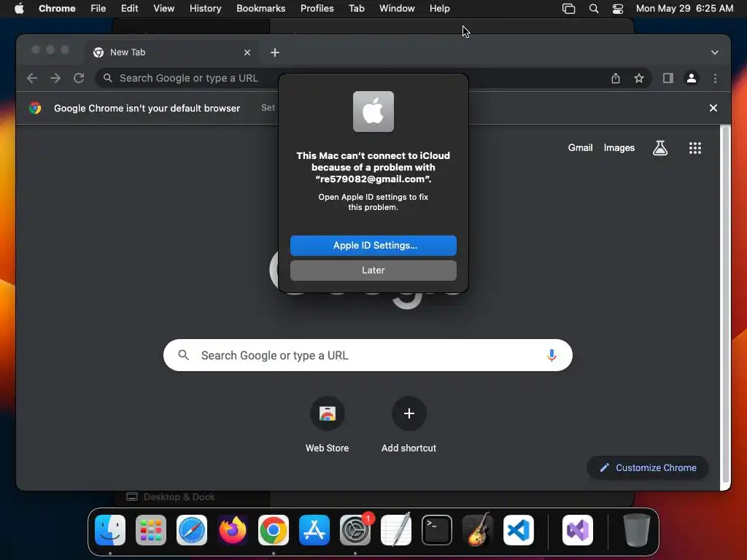747x560 pixels.
Task: Reload the current page
Action: 79,78
